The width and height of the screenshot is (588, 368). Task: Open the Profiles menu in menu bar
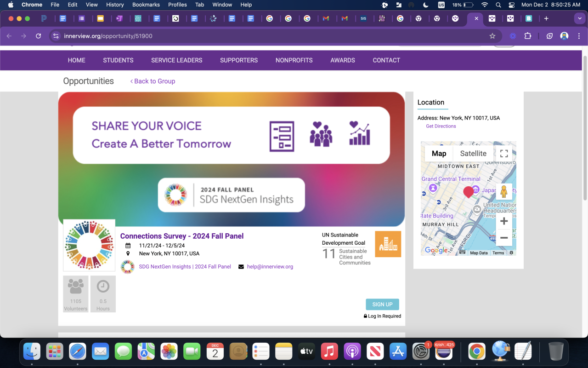[x=177, y=5]
